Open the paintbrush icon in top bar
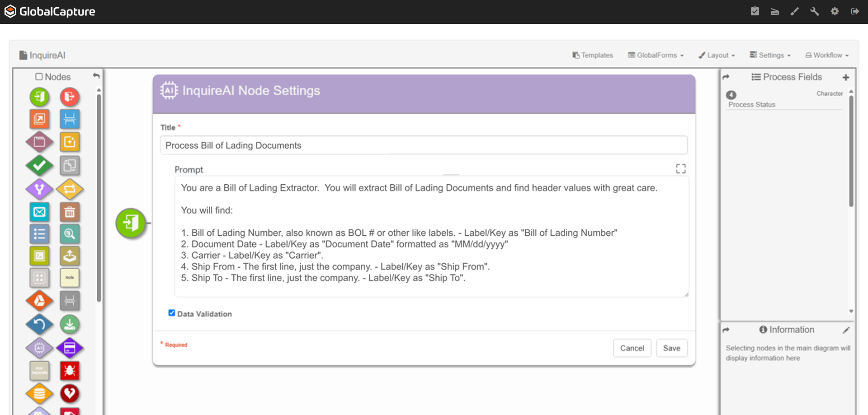Viewport: 868px width, 415px height. click(795, 11)
